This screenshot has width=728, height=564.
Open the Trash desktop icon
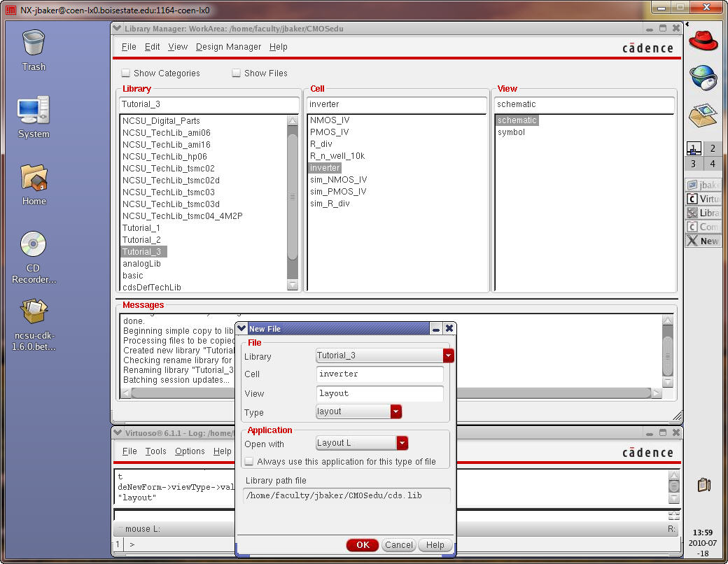pos(34,43)
